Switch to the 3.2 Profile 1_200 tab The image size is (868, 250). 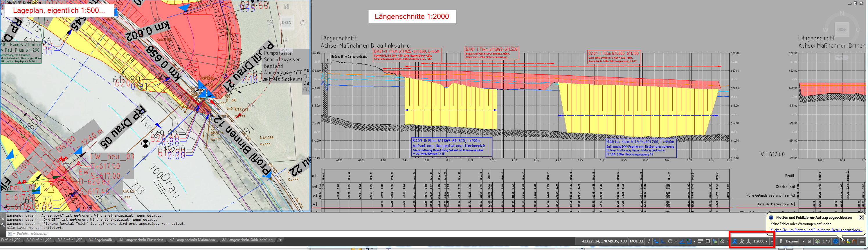click(x=39, y=240)
